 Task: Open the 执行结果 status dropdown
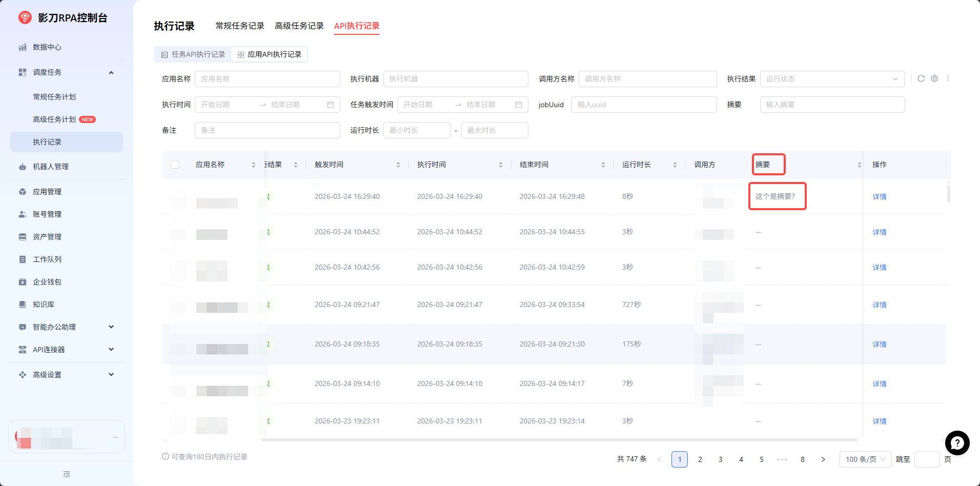(832, 79)
